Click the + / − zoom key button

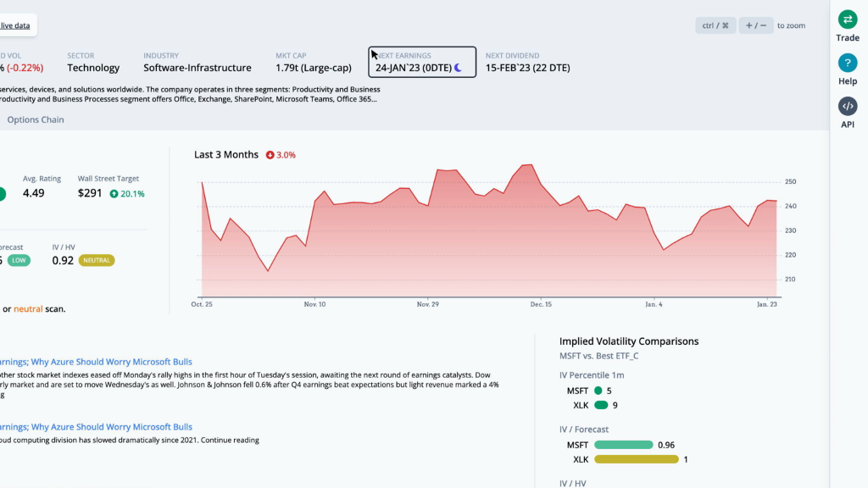point(755,25)
